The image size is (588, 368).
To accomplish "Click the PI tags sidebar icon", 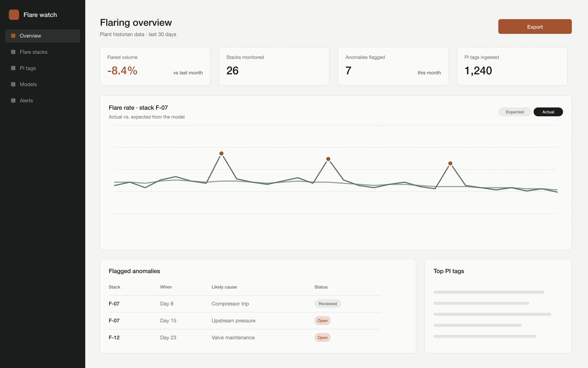I will coord(13,68).
